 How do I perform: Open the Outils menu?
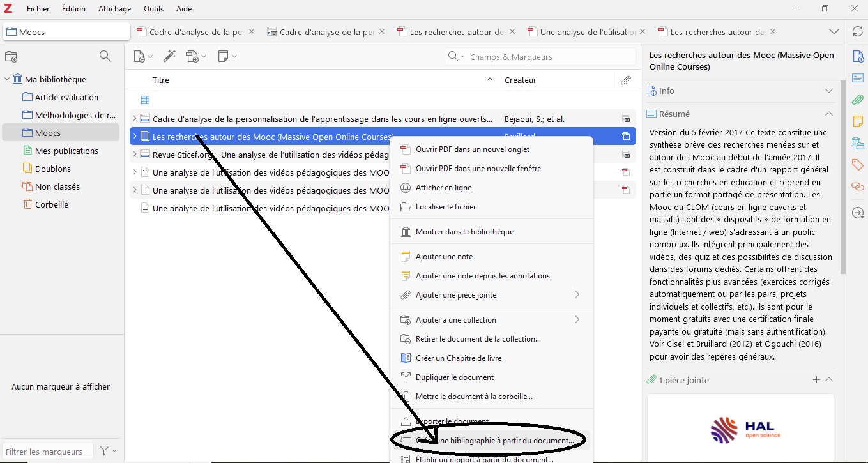(153, 9)
